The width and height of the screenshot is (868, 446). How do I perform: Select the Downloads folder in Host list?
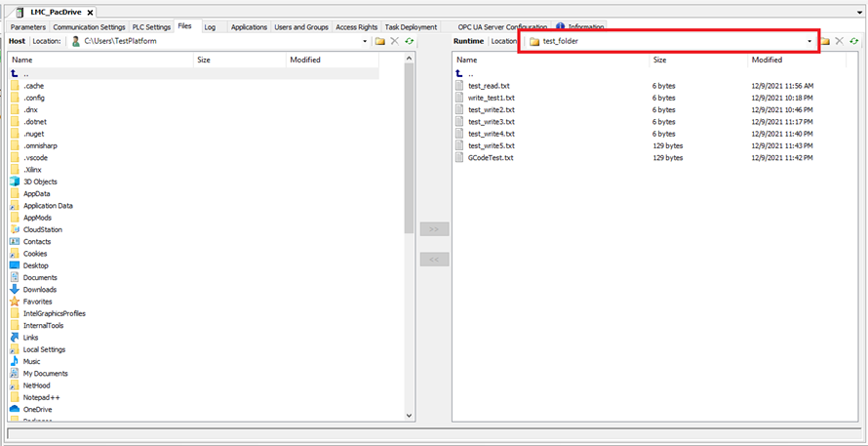tap(40, 290)
